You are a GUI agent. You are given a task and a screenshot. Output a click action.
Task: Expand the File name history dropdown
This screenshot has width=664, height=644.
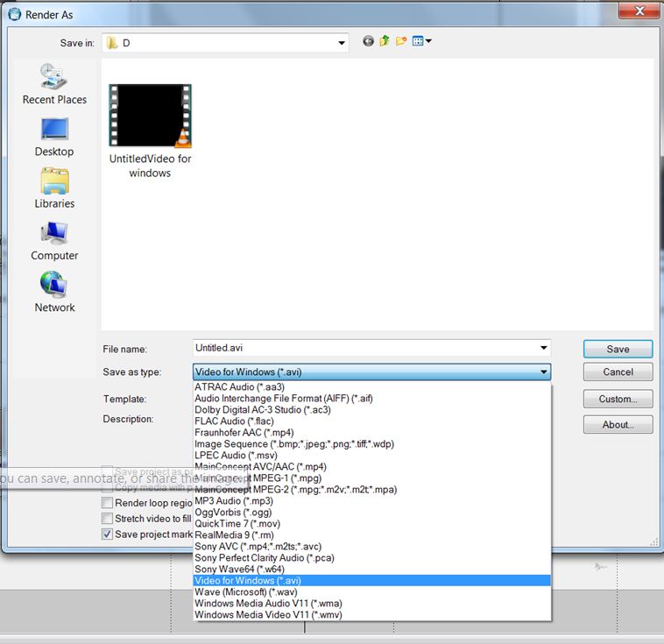tap(544, 348)
